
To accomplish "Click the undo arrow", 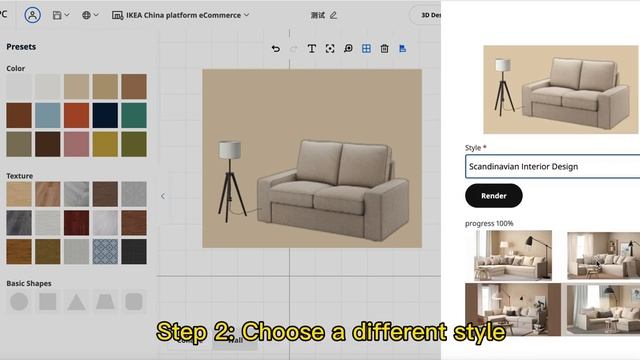I will 276,49.
